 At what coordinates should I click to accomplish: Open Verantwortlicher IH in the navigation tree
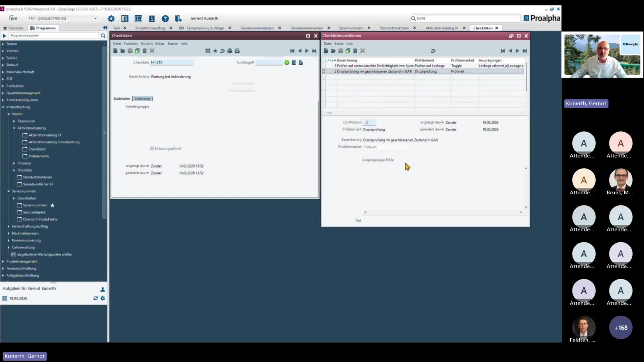[x=38, y=184]
